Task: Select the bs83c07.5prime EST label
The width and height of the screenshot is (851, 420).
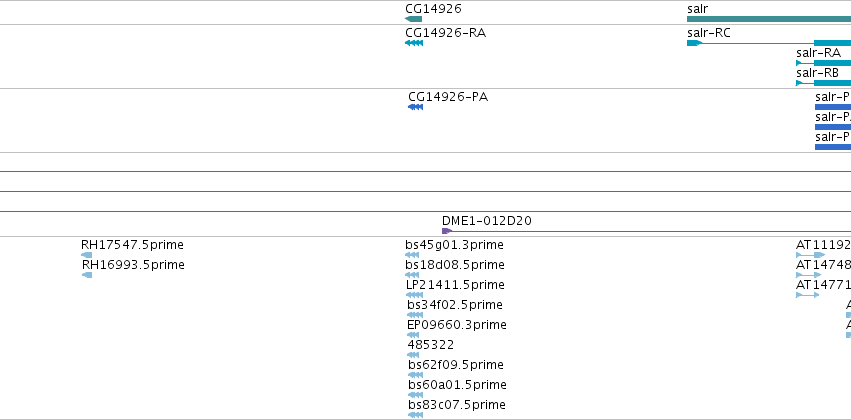Action: pyautogui.click(x=457, y=405)
